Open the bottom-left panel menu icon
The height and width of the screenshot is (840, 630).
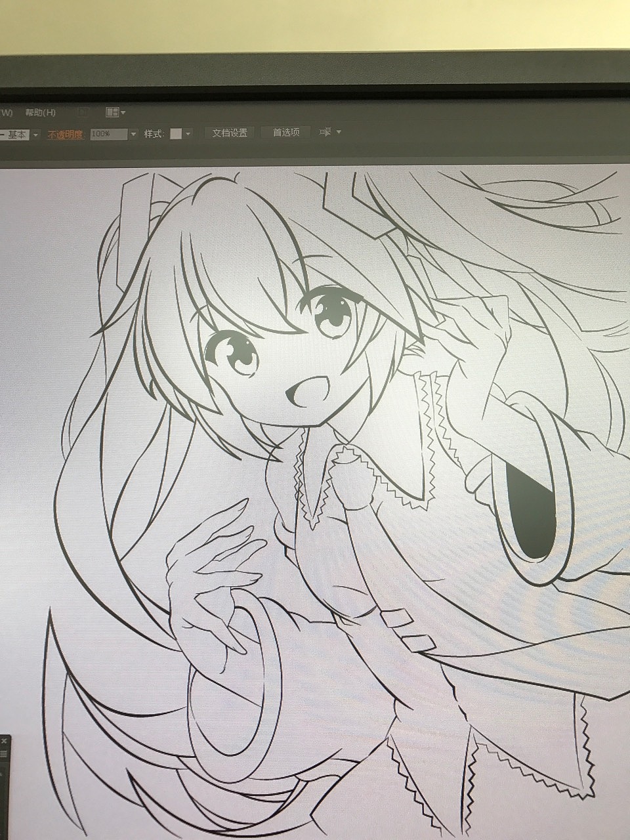click(x=4, y=753)
